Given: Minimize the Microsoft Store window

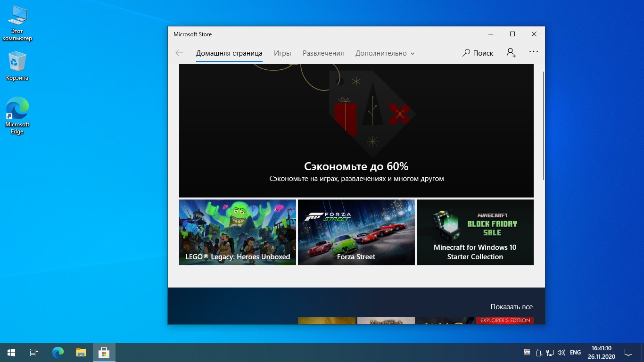Looking at the screenshot, I should click(491, 34).
